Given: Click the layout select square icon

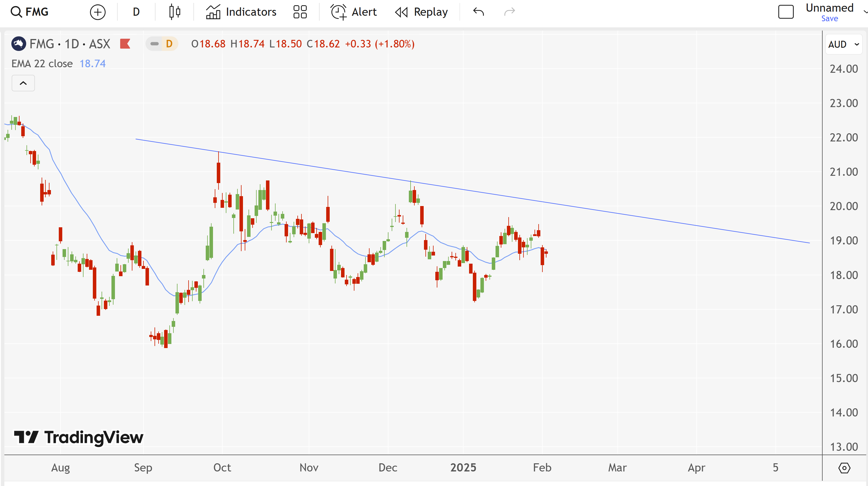Looking at the screenshot, I should click(786, 12).
